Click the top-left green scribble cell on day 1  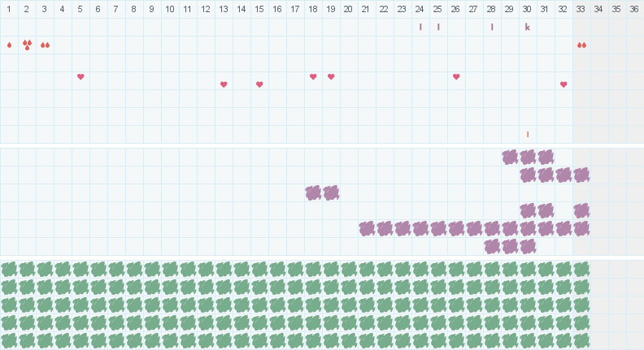point(9,269)
